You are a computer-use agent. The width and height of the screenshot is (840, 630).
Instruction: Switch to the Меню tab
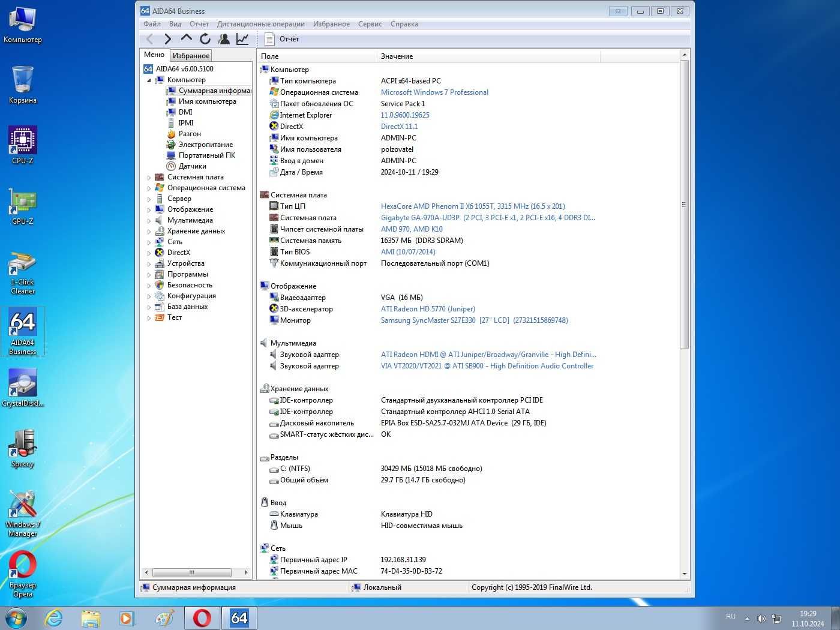click(154, 55)
